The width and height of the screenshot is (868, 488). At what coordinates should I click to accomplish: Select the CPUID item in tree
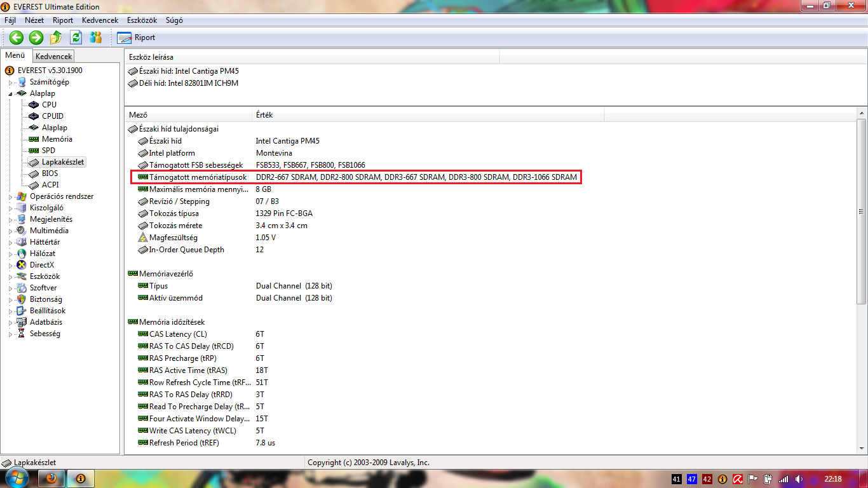pyautogui.click(x=53, y=116)
